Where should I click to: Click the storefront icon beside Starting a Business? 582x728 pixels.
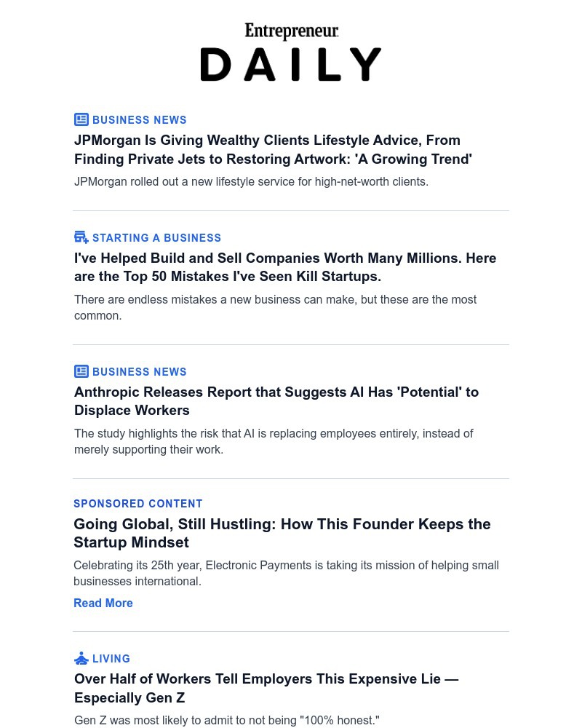[x=81, y=237]
